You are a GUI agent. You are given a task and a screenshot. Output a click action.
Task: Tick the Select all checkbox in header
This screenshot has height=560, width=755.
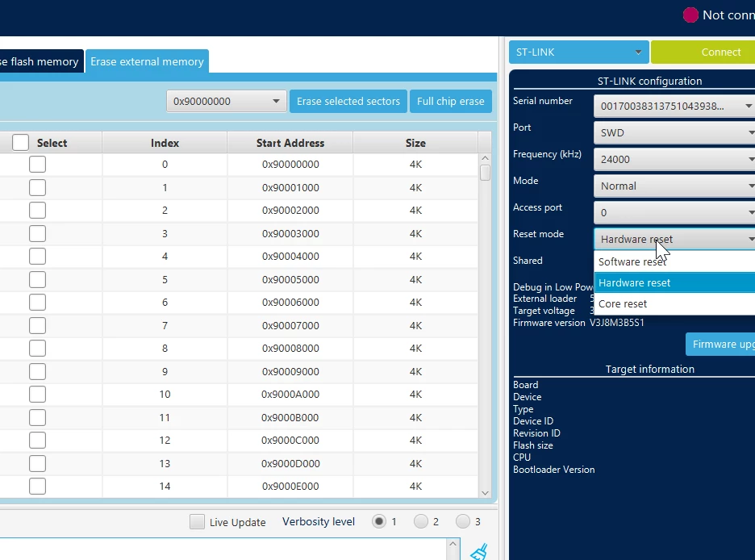click(x=21, y=143)
